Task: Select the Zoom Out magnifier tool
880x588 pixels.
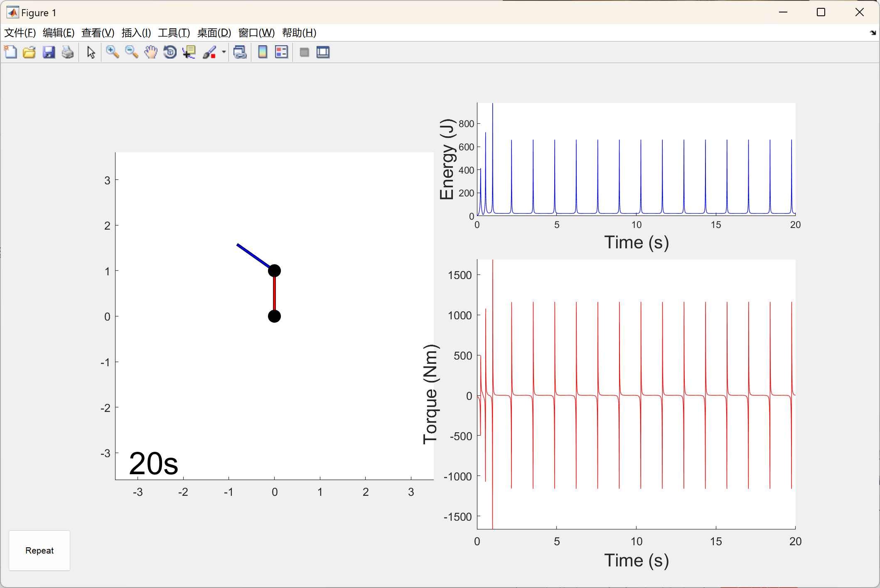Action: click(x=131, y=52)
